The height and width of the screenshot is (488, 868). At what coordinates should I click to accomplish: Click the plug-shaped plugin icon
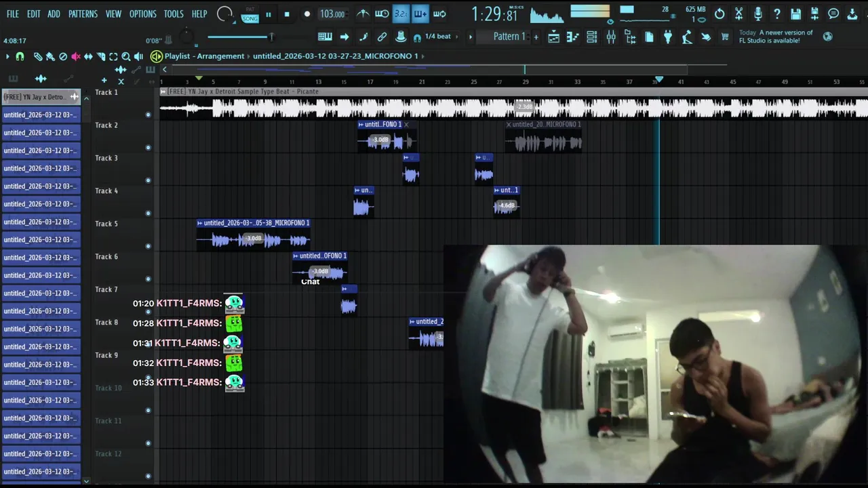tap(668, 37)
